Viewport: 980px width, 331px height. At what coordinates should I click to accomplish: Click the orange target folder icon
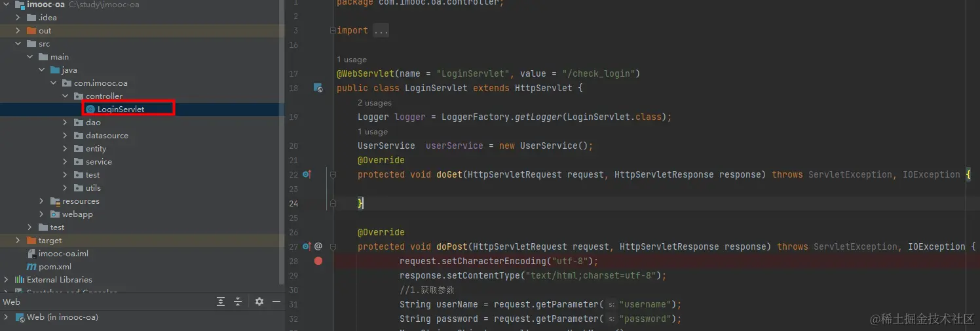(x=31, y=241)
